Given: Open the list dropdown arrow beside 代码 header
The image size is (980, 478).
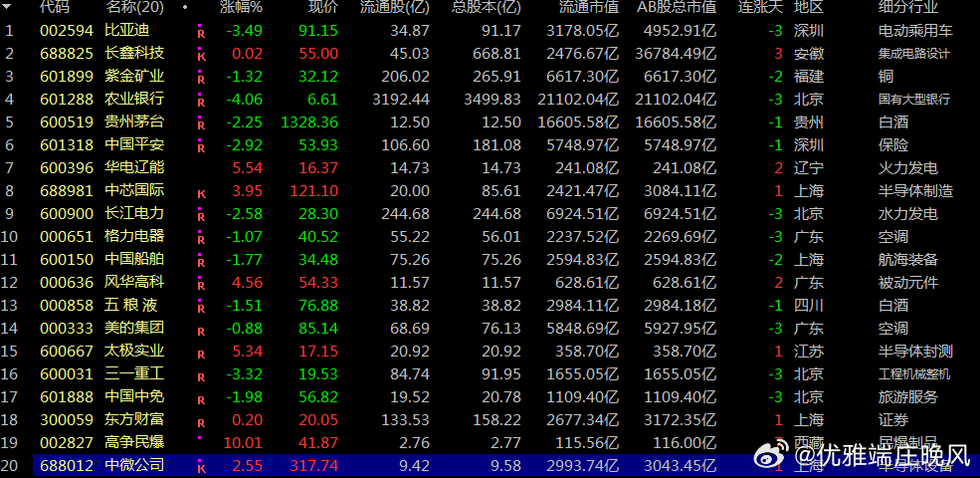Looking at the screenshot, I should click(8, 8).
